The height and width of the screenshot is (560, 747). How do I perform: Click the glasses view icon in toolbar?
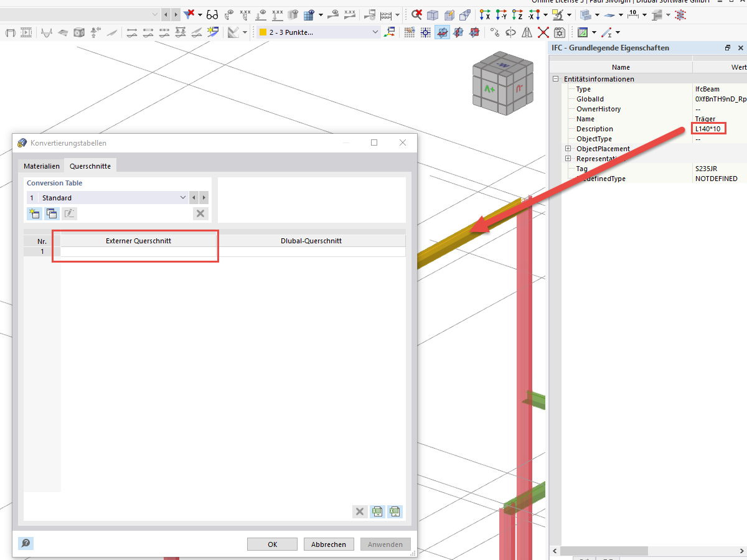pos(212,14)
